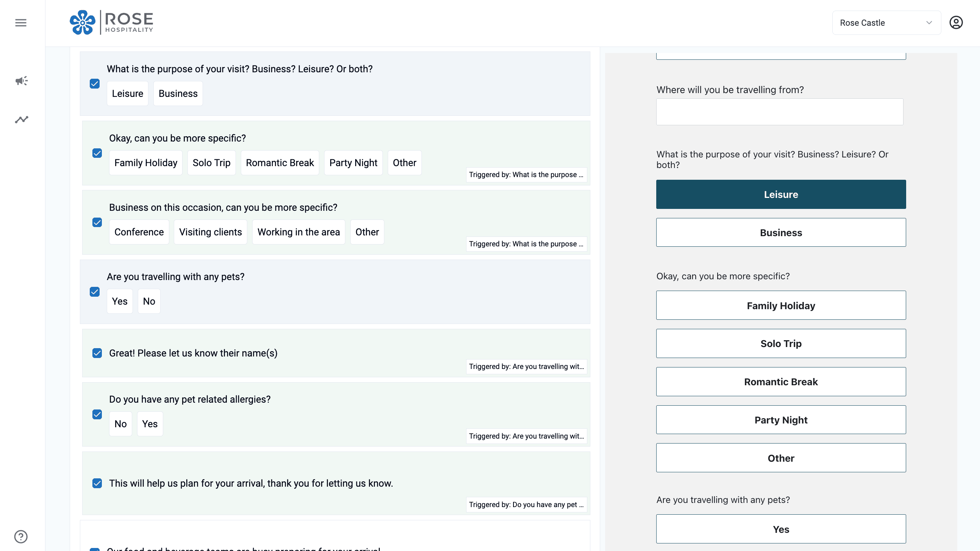The height and width of the screenshot is (551, 980).
Task: Open the user account profile icon
Action: coord(956,23)
